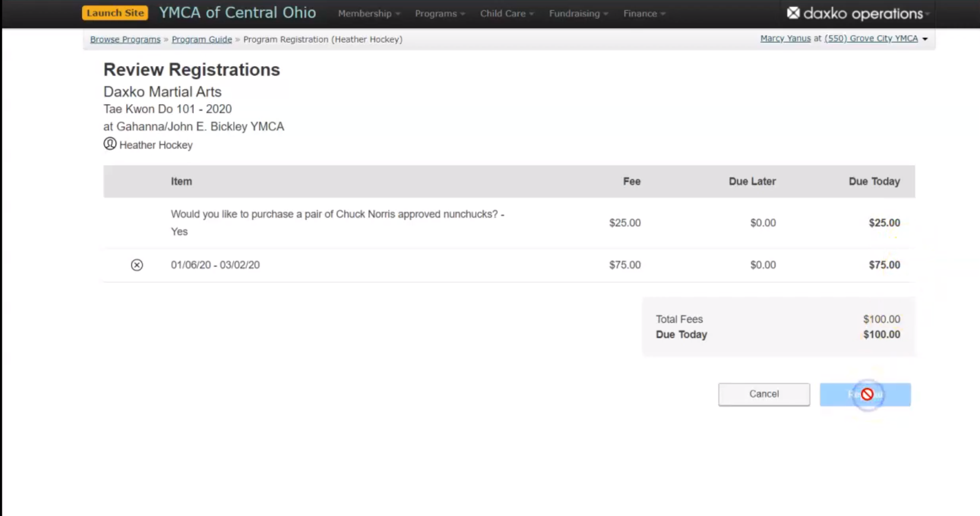Click the Gahanna/John E. Bickley YMCA text
This screenshot has width=980, height=516.
click(200, 126)
